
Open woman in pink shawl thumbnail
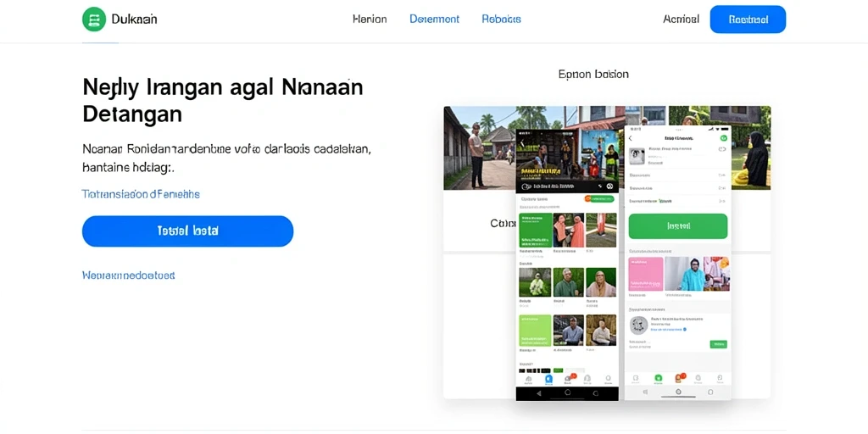pos(601,283)
